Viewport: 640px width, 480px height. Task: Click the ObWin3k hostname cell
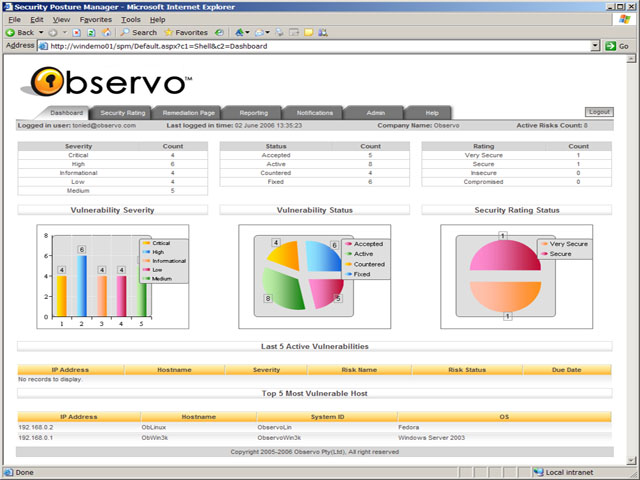tap(155, 438)
